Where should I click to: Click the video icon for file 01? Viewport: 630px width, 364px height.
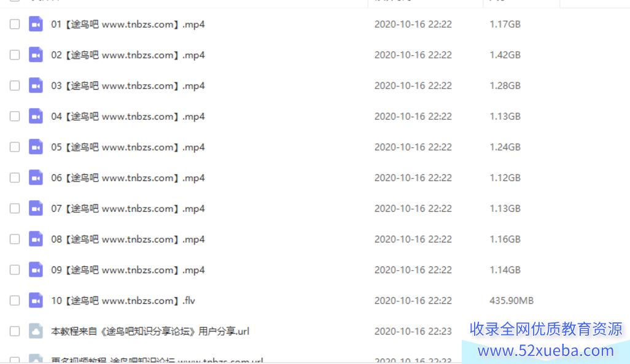point(36,24)
